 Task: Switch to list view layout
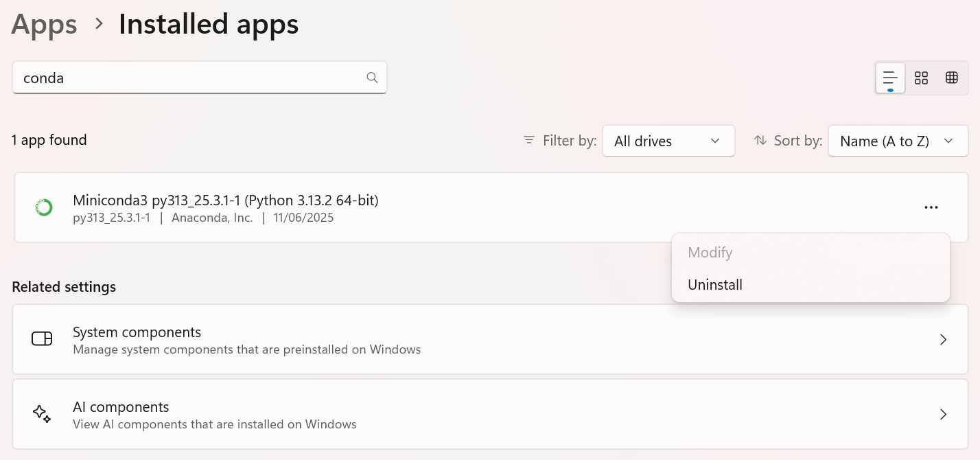coord(890,78)
